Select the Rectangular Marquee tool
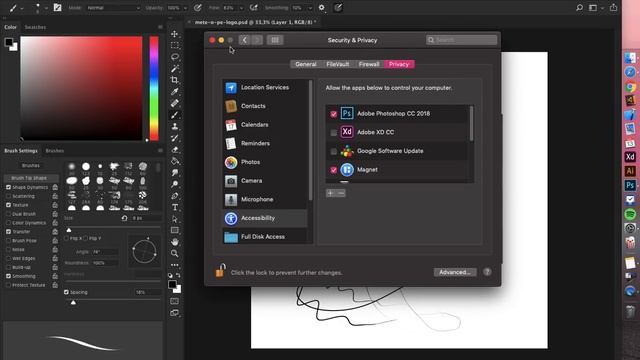The height and width of the screenshot is (360, 640). [175, 45]
